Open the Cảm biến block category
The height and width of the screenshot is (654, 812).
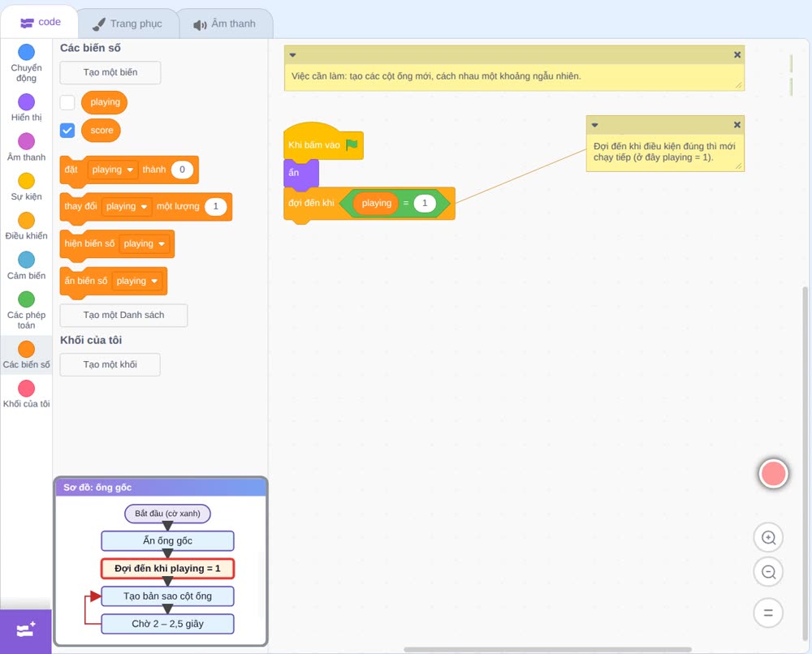27,265
